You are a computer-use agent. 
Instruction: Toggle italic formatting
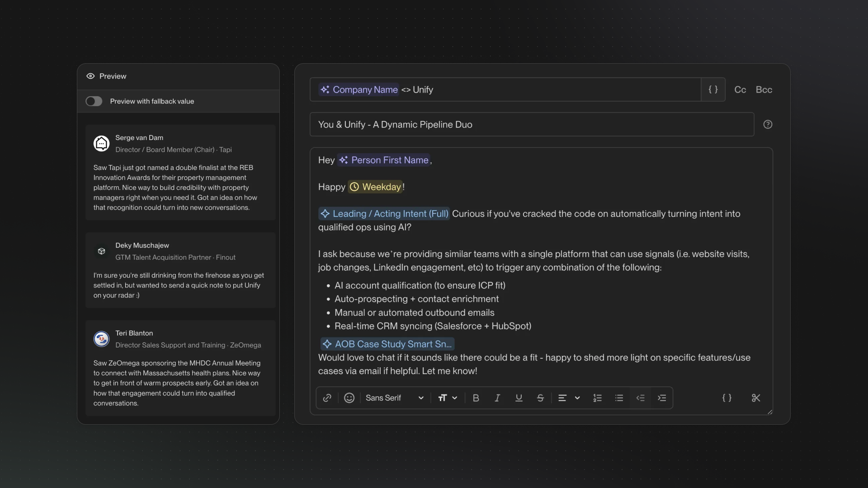point(497,398)
